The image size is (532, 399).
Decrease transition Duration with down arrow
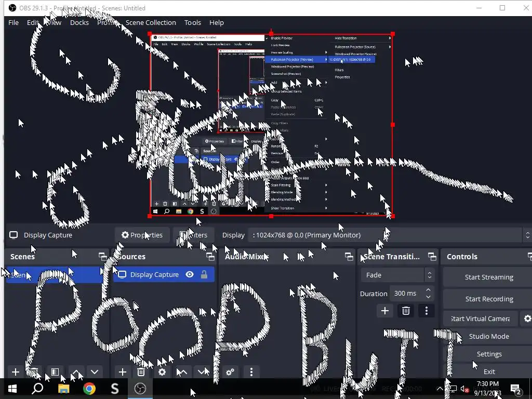pos(428,297)
